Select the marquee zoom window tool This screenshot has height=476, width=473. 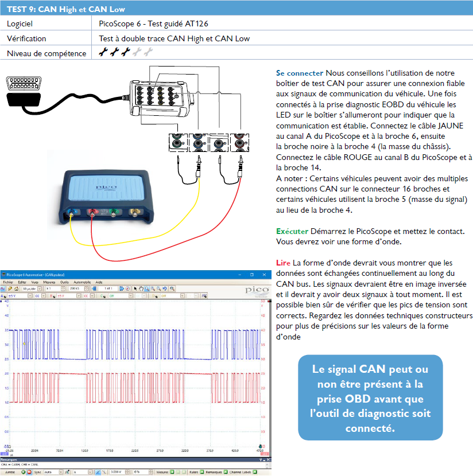pos(147,288)
